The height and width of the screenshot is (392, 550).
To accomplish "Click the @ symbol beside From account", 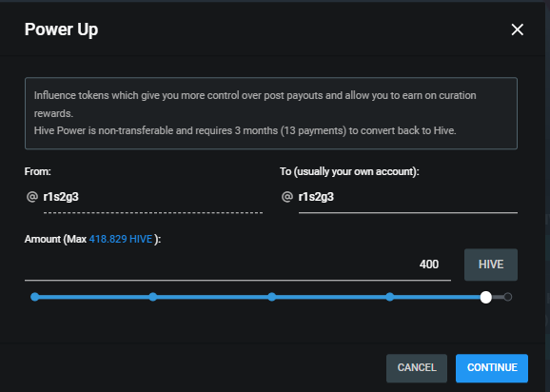I will 32,197.
